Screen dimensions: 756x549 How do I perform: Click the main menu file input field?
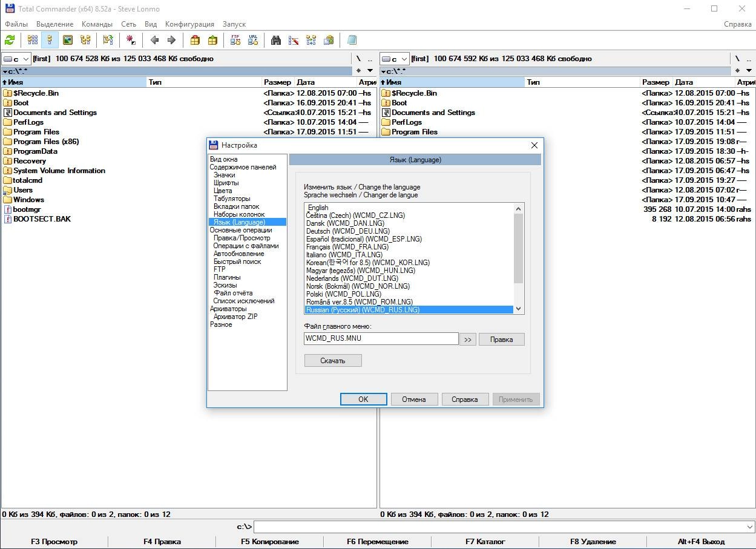(381, 338)
